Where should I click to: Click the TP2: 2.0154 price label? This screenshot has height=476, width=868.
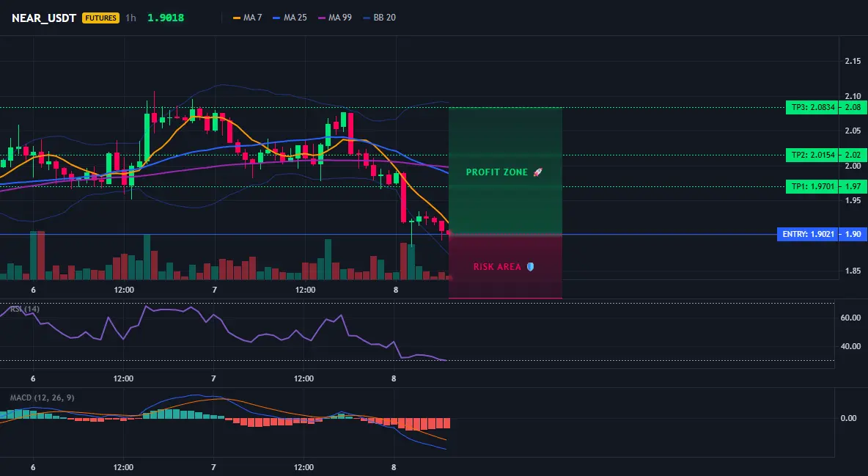[x=812, y=155]
